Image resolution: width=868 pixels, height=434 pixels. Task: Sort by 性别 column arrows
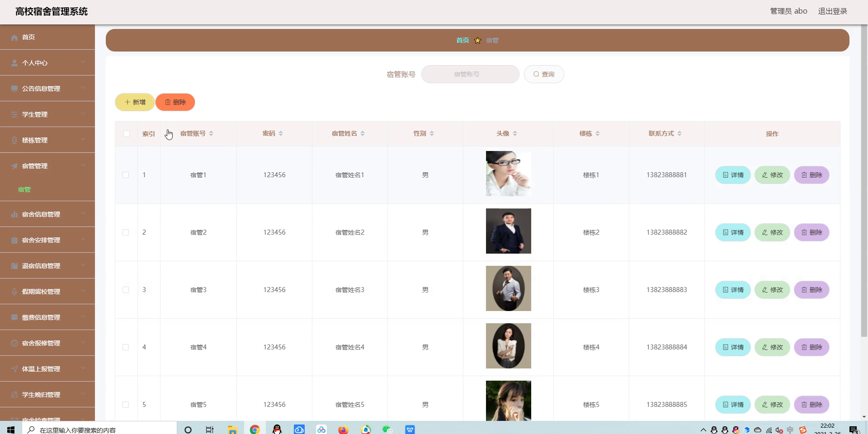click(432, 133)
